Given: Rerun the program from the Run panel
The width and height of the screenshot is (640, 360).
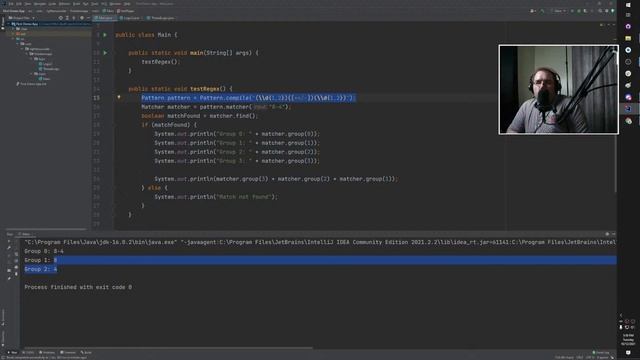Looking at the screenshot, I should tap(9, 242).
